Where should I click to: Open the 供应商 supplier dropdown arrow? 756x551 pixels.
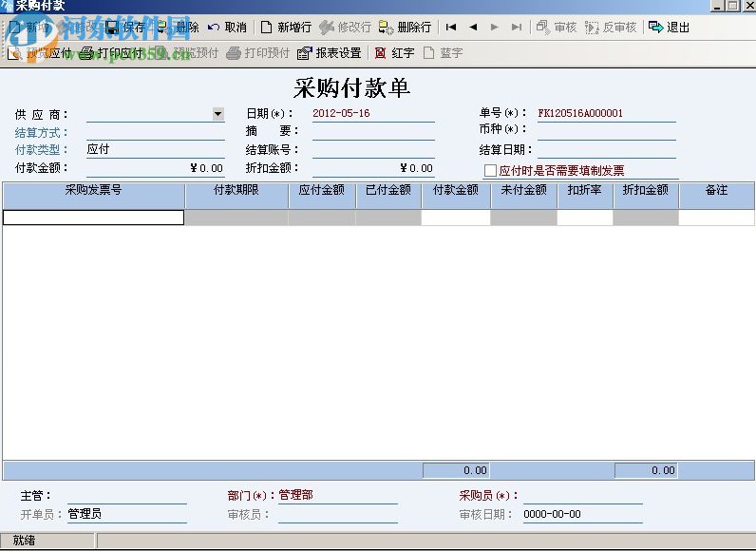pyautogui.click(x=218, y=114)
